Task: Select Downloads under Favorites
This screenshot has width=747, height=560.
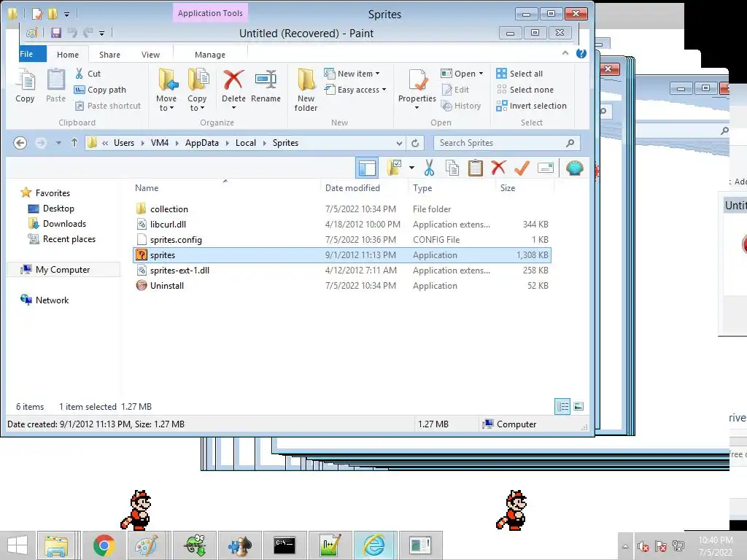Action: point(57,224)
